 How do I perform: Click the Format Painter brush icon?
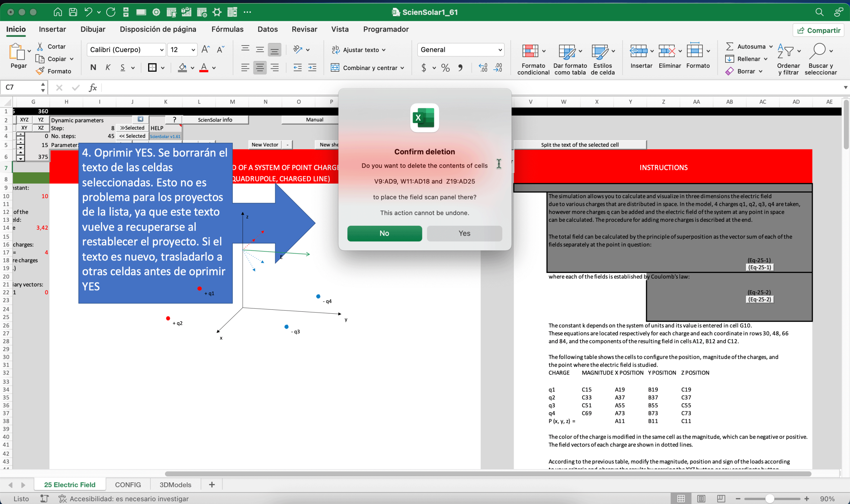[40, 71]
